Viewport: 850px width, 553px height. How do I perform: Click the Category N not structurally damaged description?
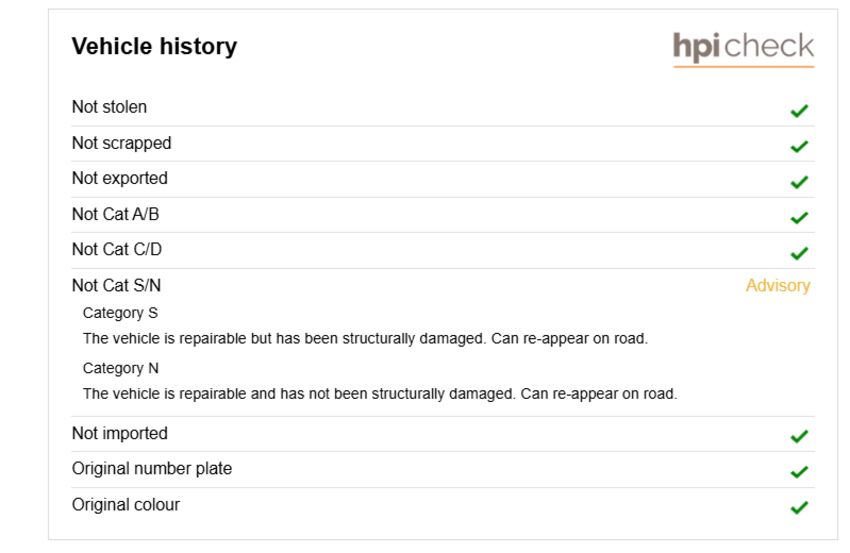click(x=380, y=394)
